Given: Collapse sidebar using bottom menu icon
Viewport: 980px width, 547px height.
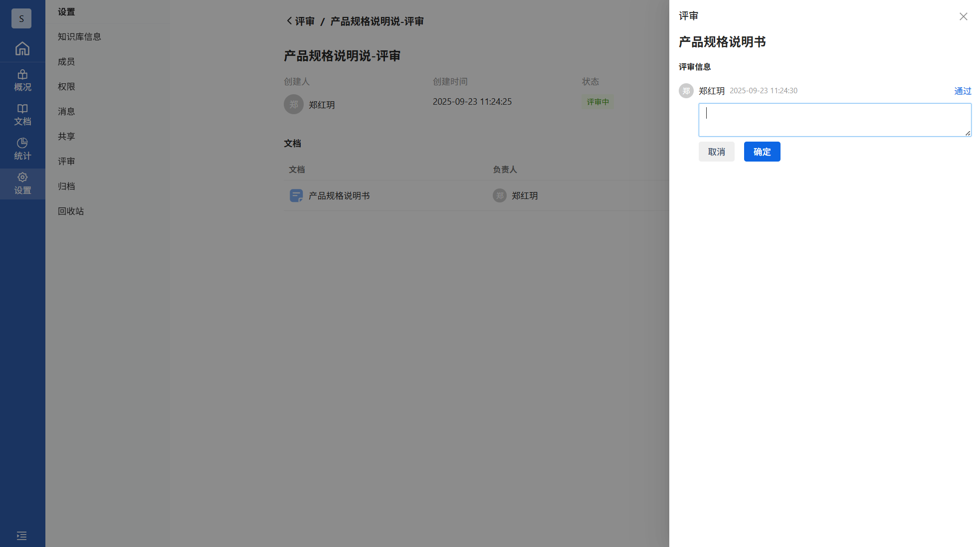Looking at the screenshot, I should pos(21,536).
